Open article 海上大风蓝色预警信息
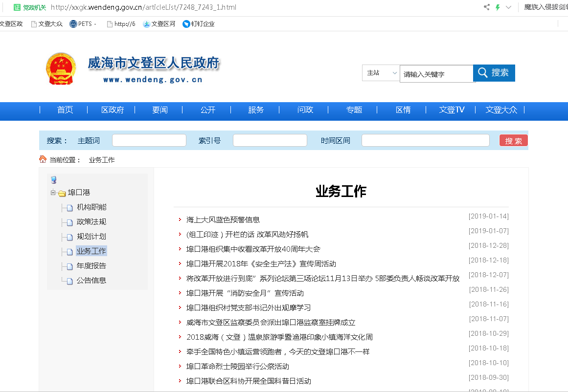Image resolution: width=568 pixels, height=392 pixels. (223, 220)
